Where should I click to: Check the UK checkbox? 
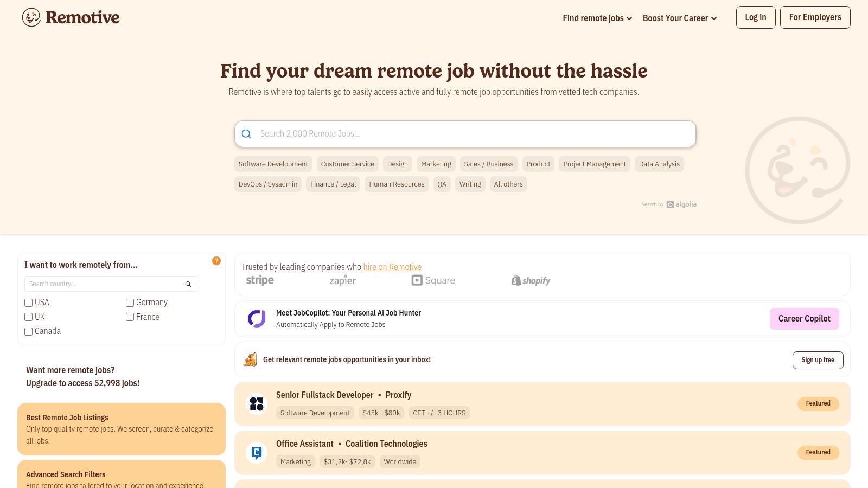tap(28, 317)
